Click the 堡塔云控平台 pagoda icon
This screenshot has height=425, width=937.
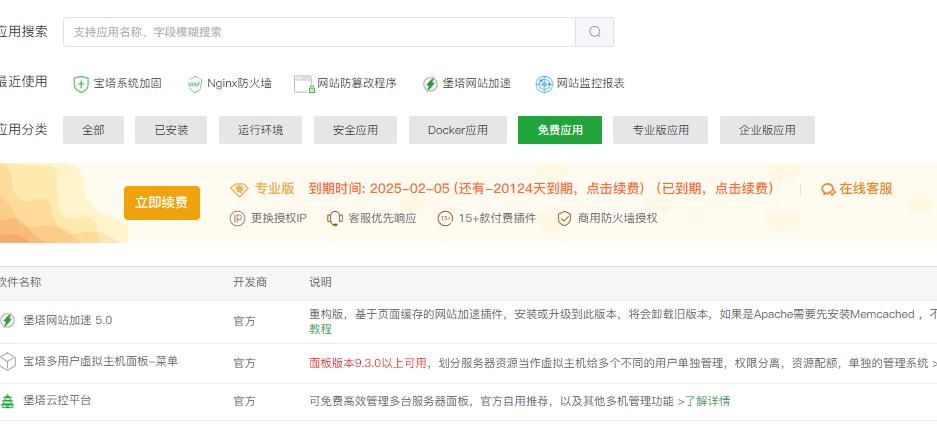(x=7, y=401)
